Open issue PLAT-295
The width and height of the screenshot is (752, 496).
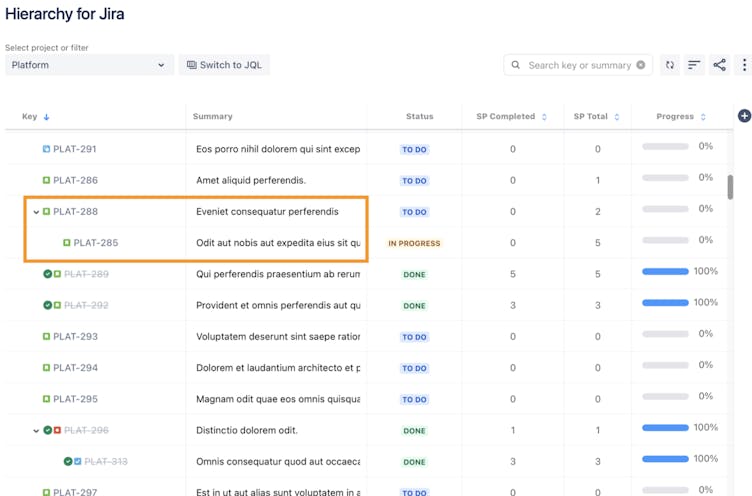[x=75, y=399]
